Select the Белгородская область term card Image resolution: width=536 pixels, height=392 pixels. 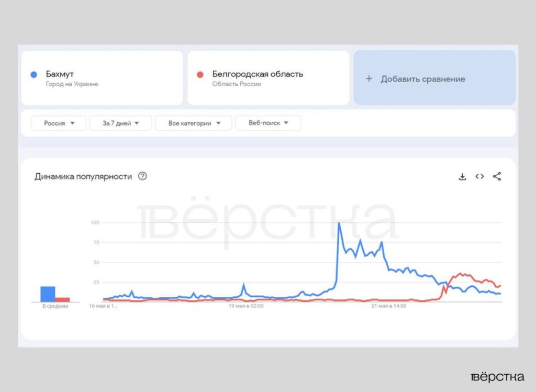tap(268, 78)
